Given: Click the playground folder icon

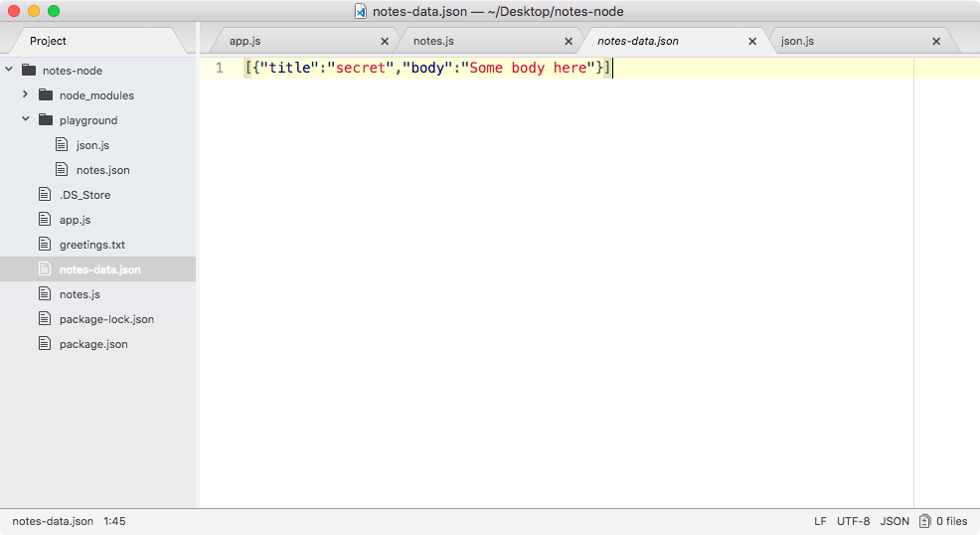Looking at the screenshot, I should [46, 119].
